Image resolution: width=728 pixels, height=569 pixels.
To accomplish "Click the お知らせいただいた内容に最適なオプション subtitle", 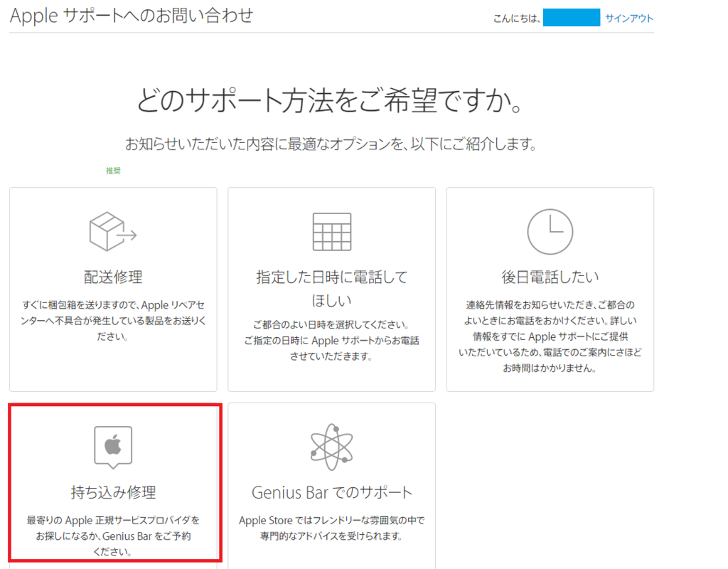I will pos(331,144).
